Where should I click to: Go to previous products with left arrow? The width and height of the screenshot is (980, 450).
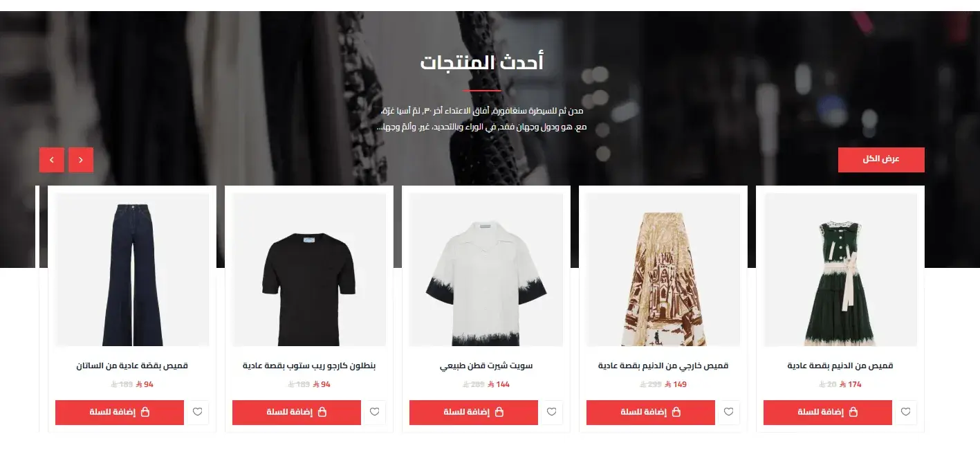tap(52, 160)
